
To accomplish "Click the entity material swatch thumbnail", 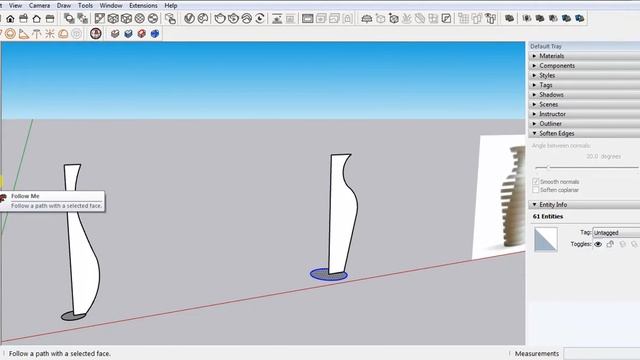I will tap(546, 239).
